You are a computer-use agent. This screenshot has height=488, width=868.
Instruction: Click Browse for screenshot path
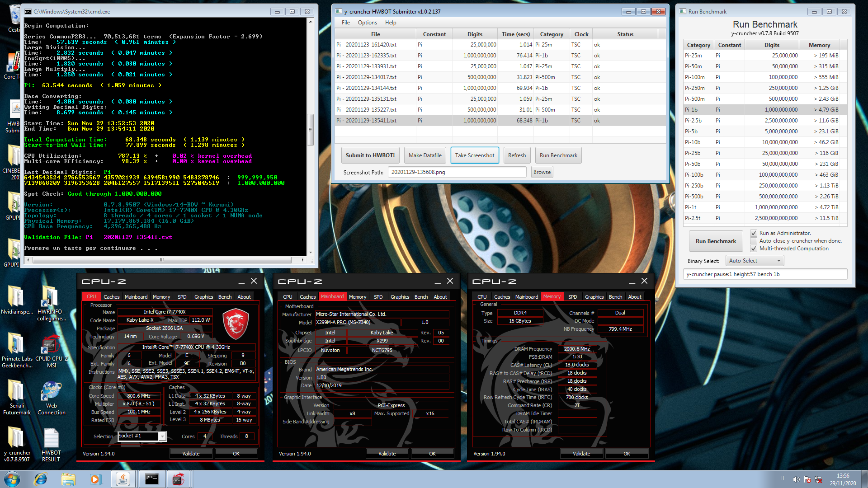pos(542,172)
